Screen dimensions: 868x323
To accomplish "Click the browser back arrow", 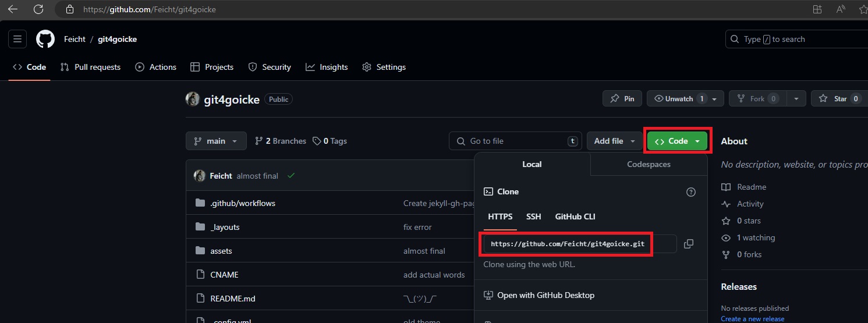I will pos(12,9).
